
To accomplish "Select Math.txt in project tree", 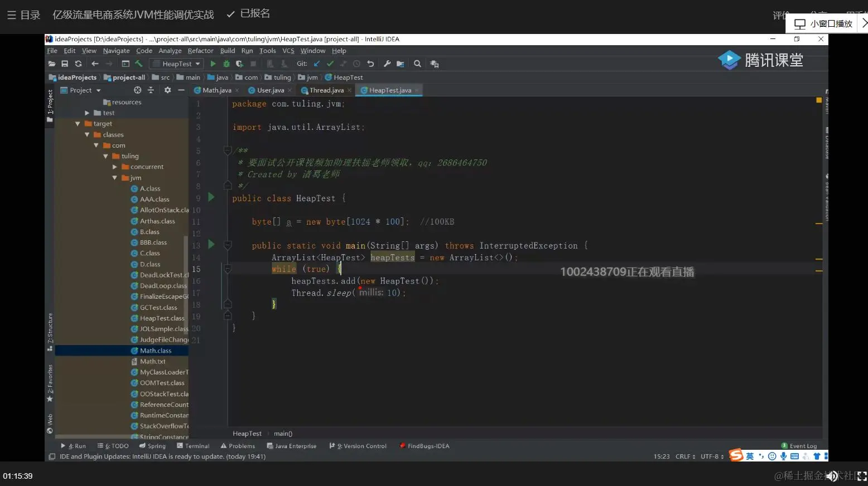I will [152, 362].
